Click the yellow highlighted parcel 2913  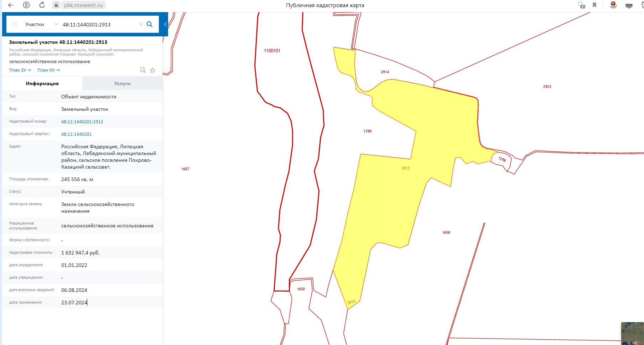(x=388, y=200)
